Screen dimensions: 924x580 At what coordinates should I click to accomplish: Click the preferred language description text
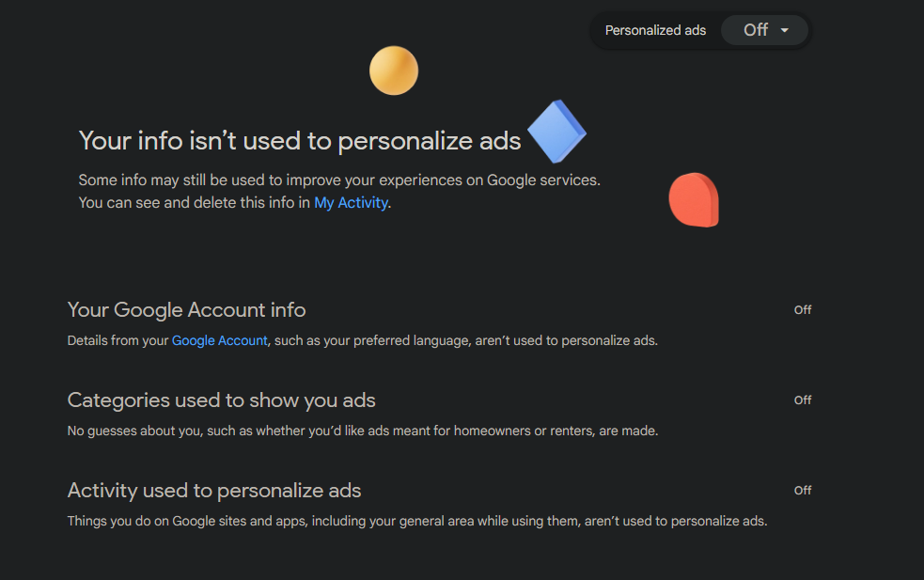point(363,340)
